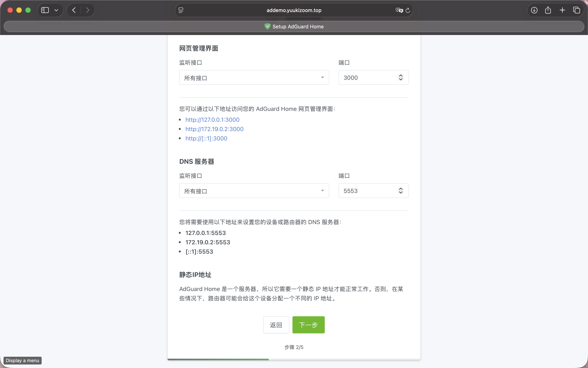Expand the DNS server 监听接口 dropdown
This screenshot has height=368, width=588.
tap(254, 191)
